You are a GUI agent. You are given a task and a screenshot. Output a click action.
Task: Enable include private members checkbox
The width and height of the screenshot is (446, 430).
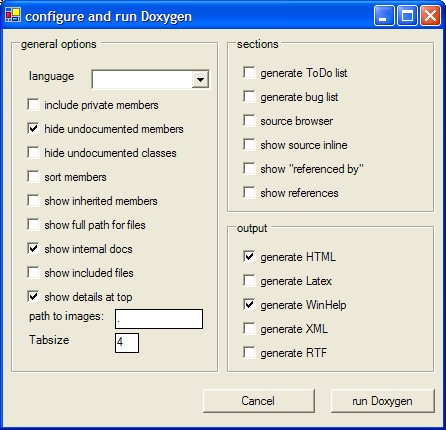(x=34, y=105)
